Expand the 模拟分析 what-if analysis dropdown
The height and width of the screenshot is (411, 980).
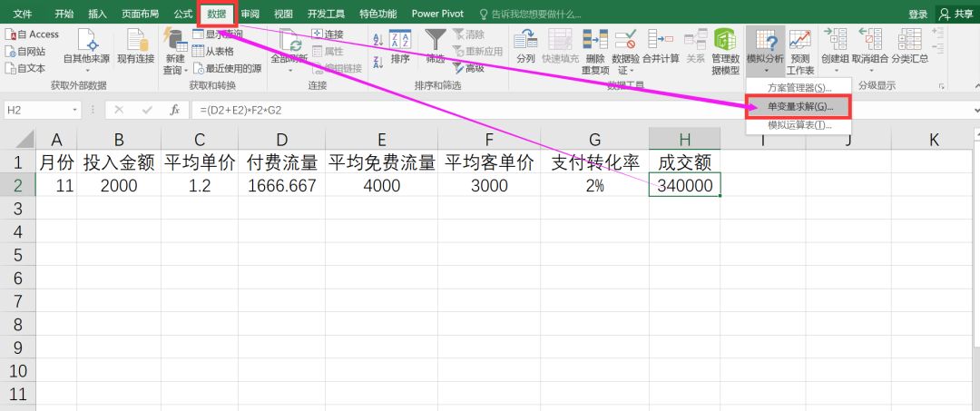765,52
